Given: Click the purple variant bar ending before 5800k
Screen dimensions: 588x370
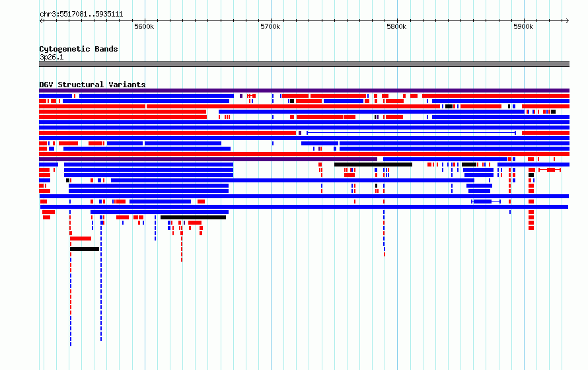Looking at the screenshot, I should coord(208,159).
